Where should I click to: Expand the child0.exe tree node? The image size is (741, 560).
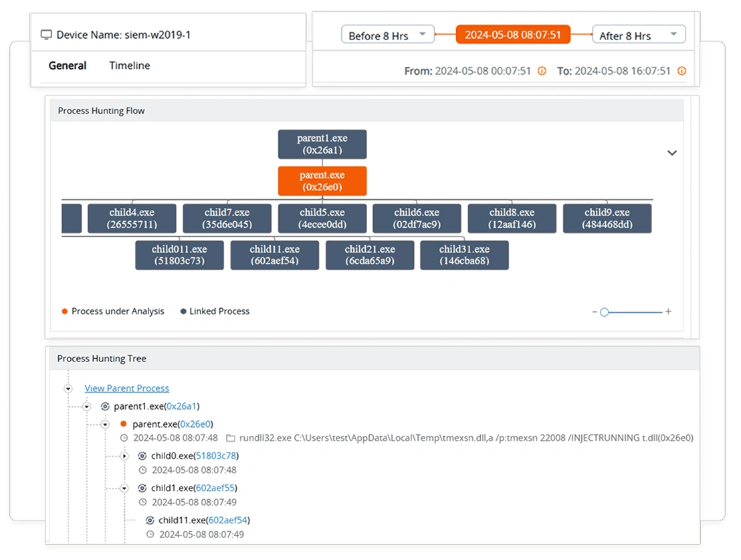(124, 456)
